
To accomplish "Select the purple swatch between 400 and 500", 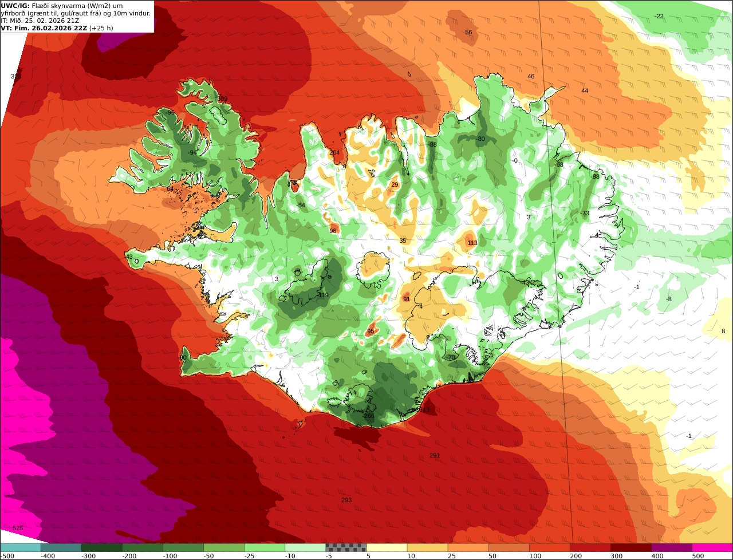I will click(x=671, y=547).
